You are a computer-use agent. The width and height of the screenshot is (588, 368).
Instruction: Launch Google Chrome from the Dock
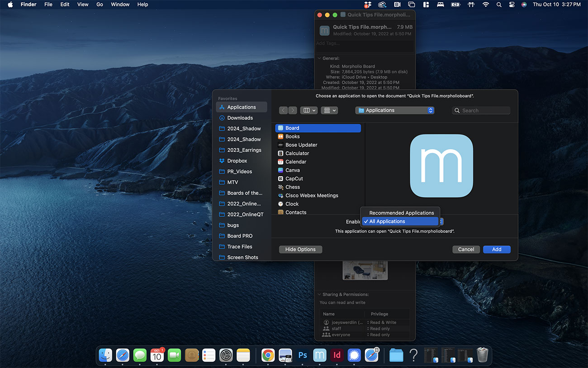(x=268, y=355)
